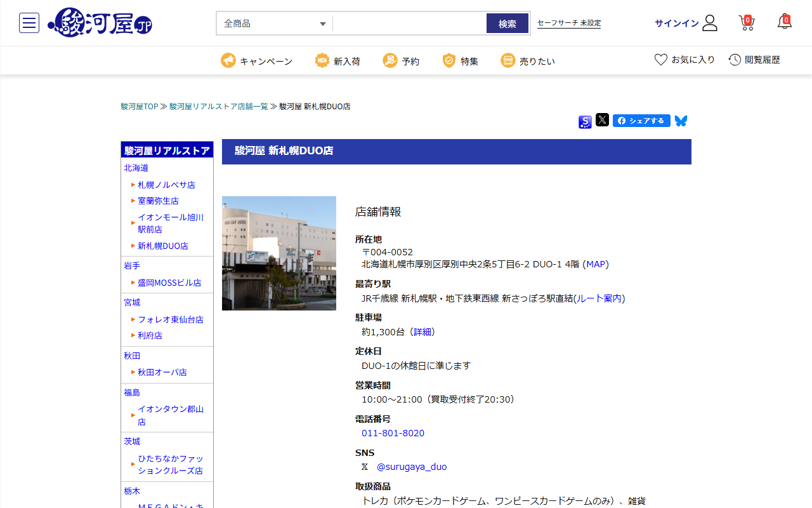
Task: Click the サインイン text link
Action: pos(677,23)
